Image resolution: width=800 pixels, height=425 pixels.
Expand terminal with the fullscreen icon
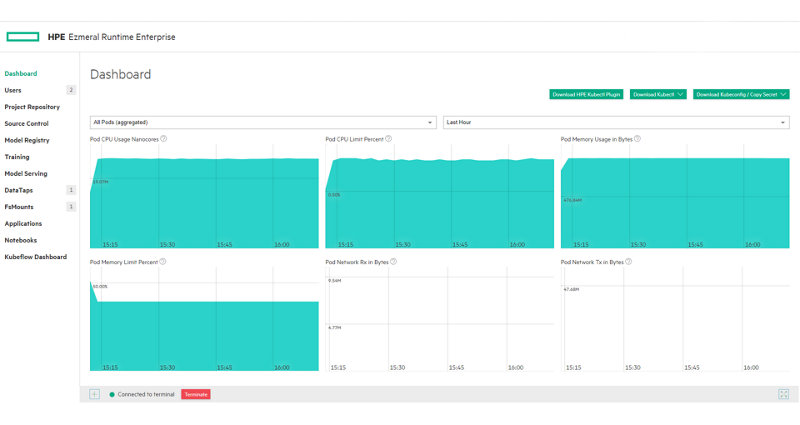(783, 394)
